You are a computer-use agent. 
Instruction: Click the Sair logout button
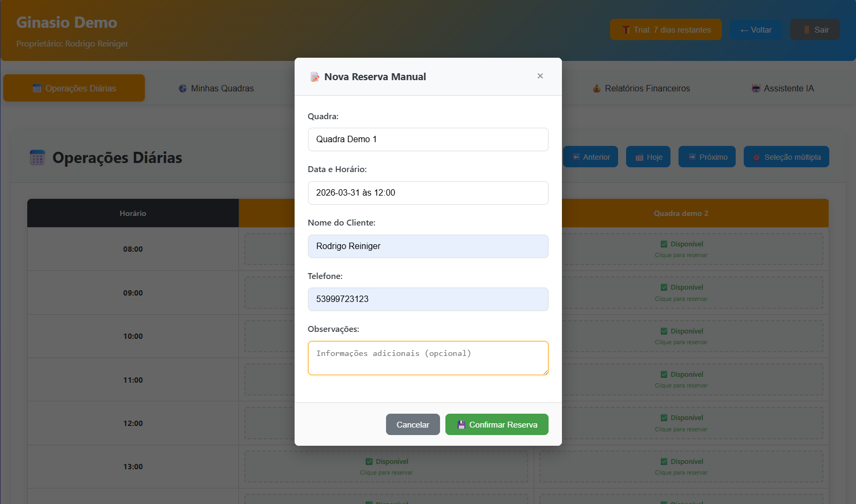tap(815, 30)
